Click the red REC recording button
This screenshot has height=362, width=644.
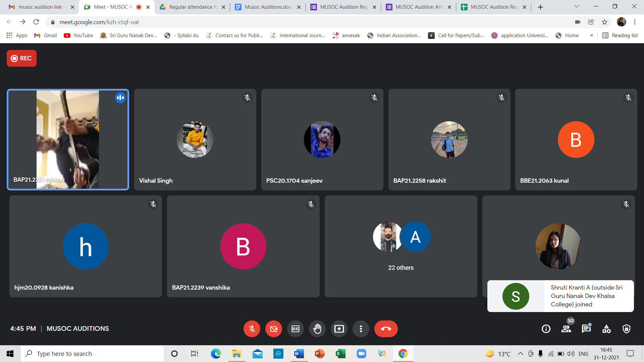[x=21, y=58]
